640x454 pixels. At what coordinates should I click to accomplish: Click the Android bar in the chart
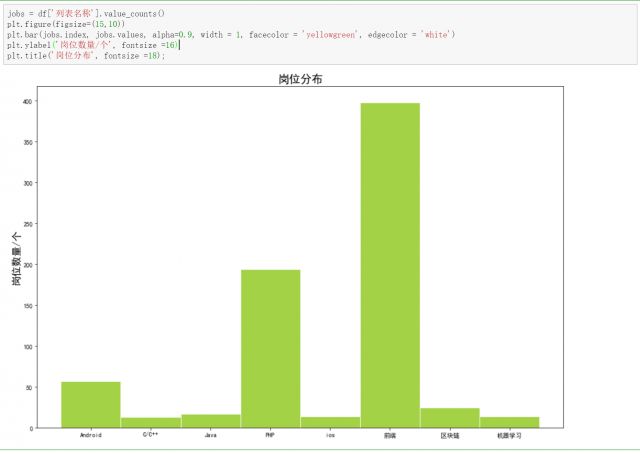91,405
